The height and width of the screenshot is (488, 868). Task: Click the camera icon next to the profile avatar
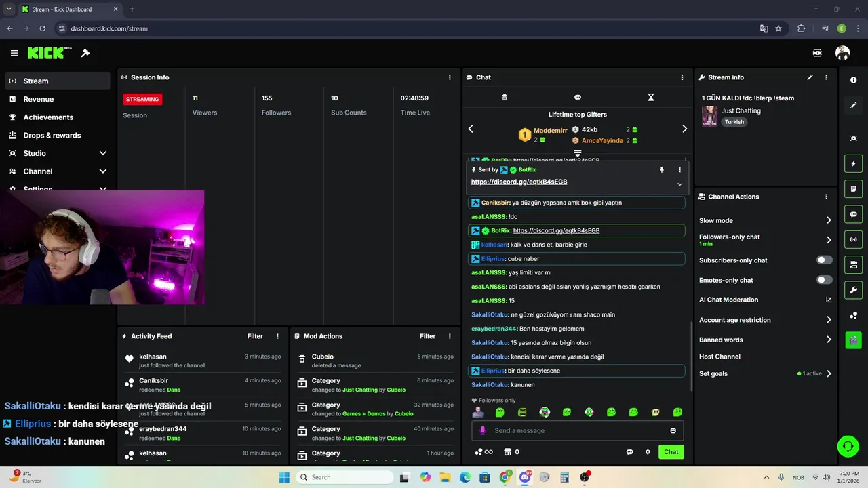[817, 53]
